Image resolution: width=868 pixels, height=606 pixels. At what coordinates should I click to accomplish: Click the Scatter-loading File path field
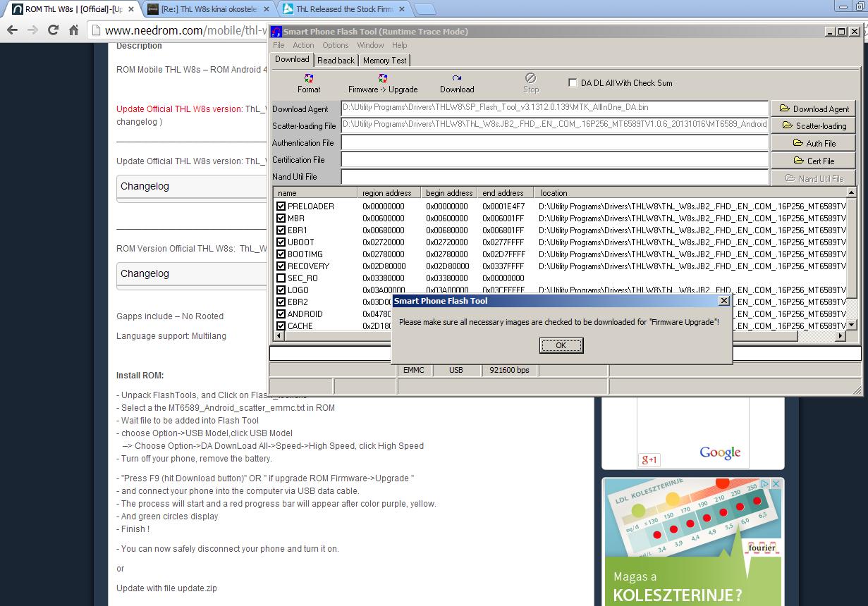pos(554,125)
